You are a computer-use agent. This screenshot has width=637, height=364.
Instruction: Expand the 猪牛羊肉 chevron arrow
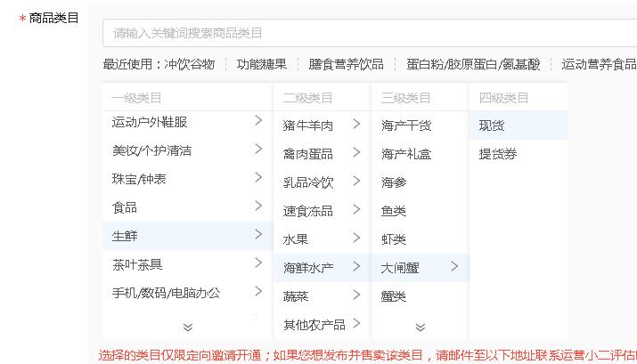[356, 124]
